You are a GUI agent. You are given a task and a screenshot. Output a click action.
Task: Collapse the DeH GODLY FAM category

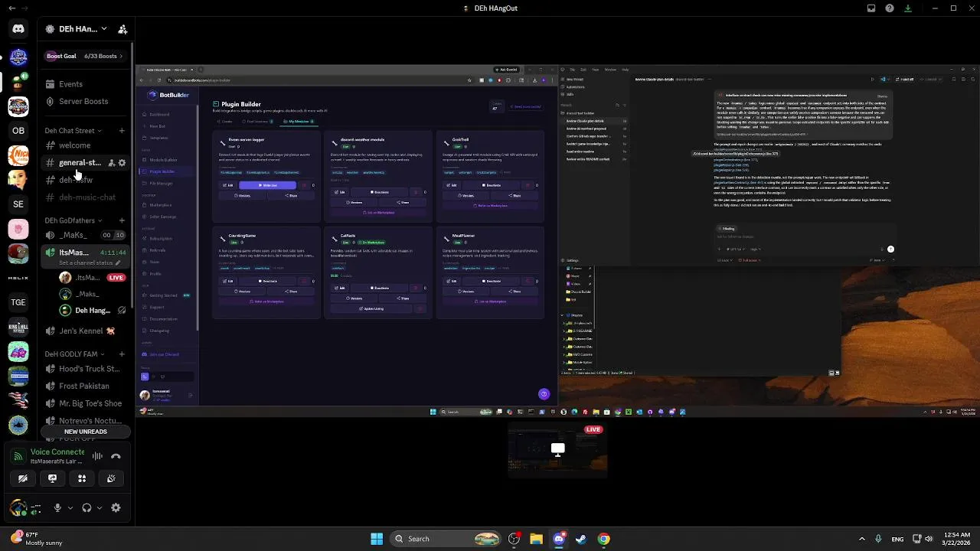[73, 354]
